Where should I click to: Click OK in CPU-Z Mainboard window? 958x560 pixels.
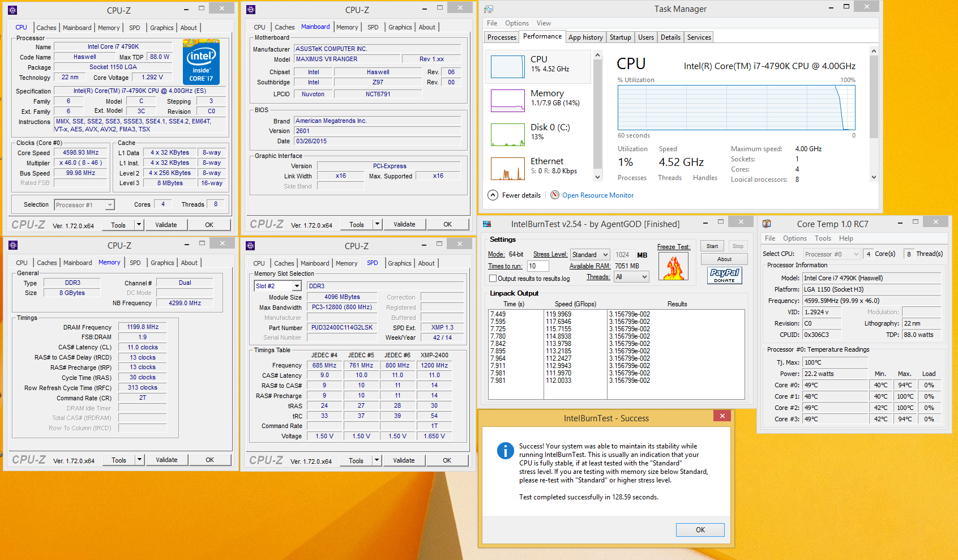click(x=447, y=224)
